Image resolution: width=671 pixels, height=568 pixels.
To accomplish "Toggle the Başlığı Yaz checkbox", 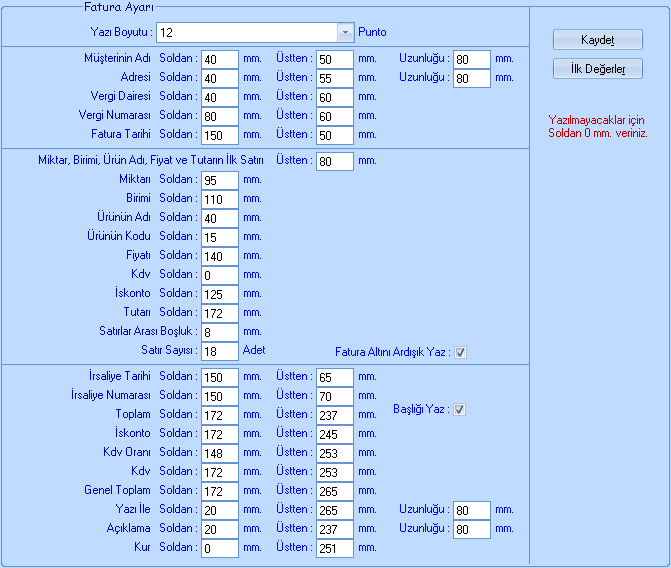I will pyautogui.click(x=460, y=410).
